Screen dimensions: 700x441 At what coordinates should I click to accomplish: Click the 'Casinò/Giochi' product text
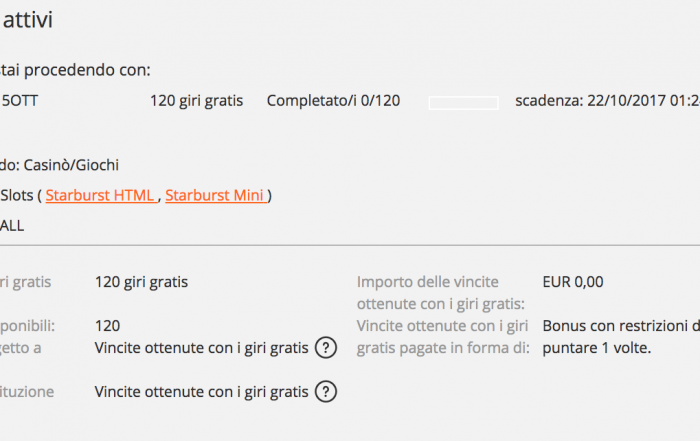click(75, 165)
